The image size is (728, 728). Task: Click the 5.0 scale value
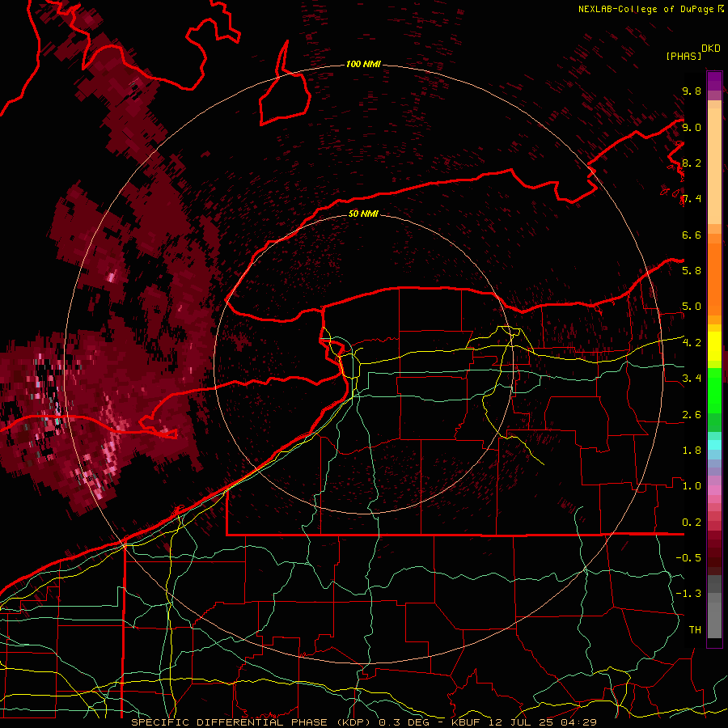(x=692, y=307)
